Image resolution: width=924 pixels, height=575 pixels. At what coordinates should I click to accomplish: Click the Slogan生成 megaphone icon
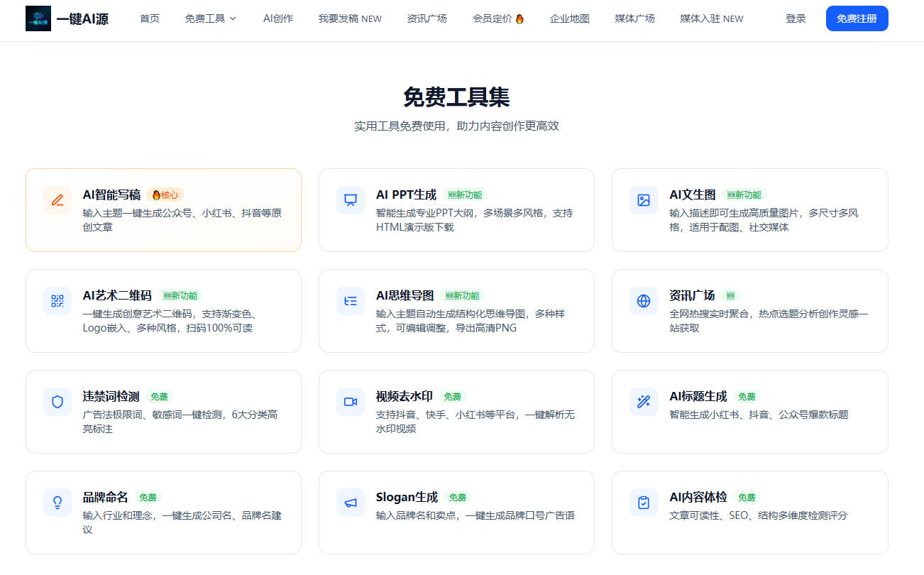pos(351,503)
